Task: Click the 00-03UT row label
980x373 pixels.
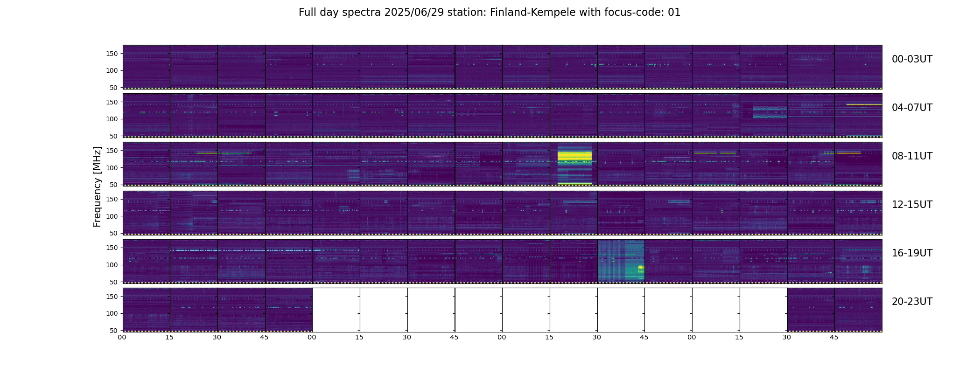Action: pyautogui.click(x=912, y=59)
